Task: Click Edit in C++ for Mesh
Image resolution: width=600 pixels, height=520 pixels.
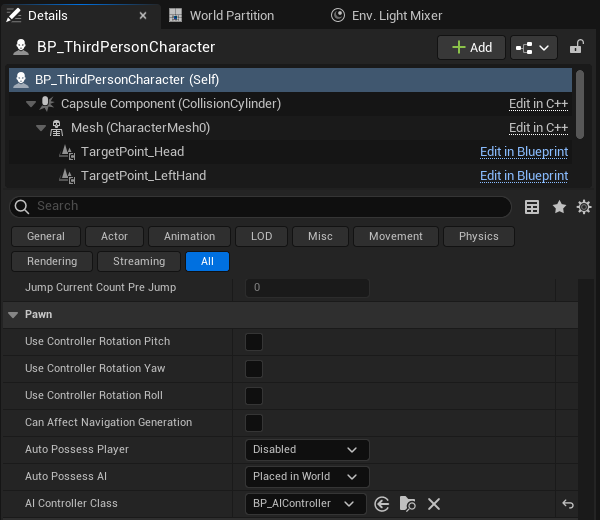Action: (538, 128)
